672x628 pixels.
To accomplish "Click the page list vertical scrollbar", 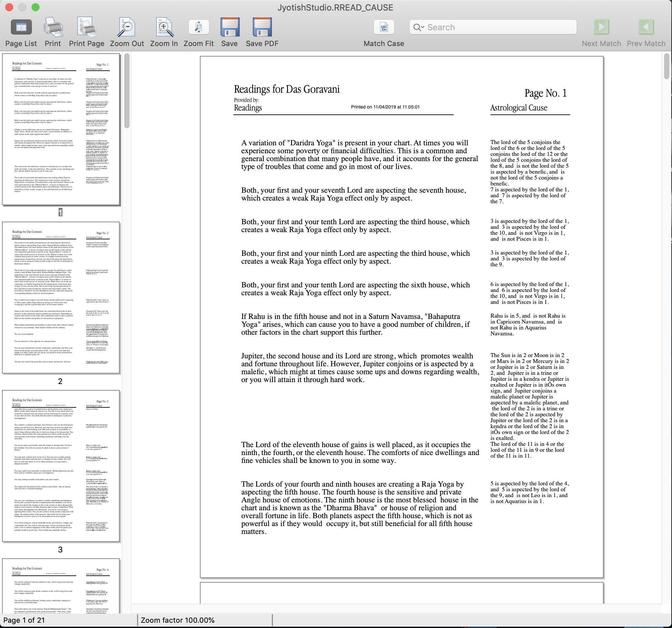I will click(x=127, y=91).
